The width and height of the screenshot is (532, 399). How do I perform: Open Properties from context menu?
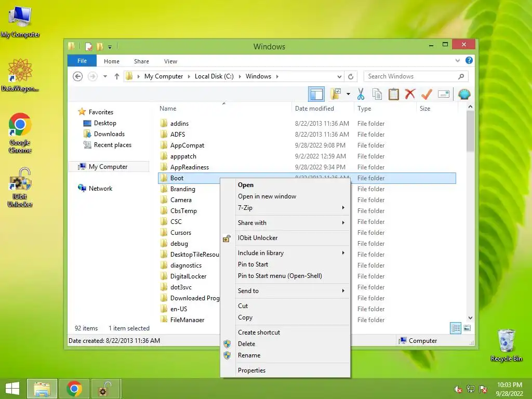285,370
